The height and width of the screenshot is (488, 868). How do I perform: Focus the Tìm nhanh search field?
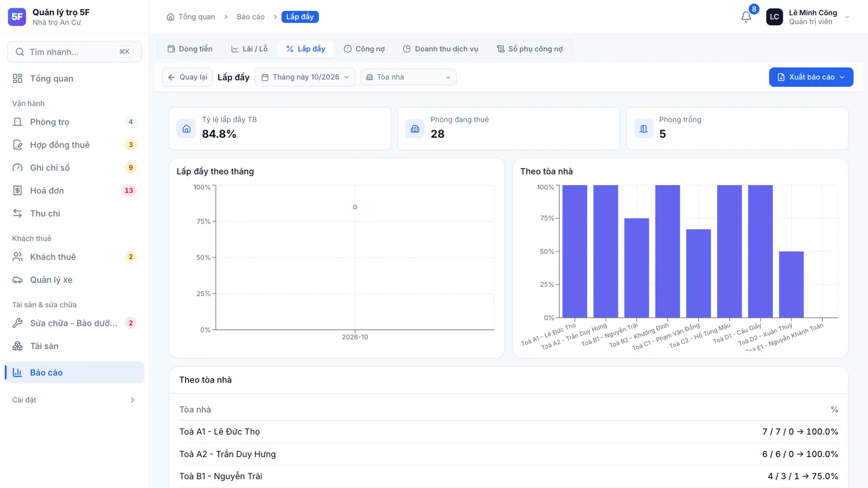(74, 52)
